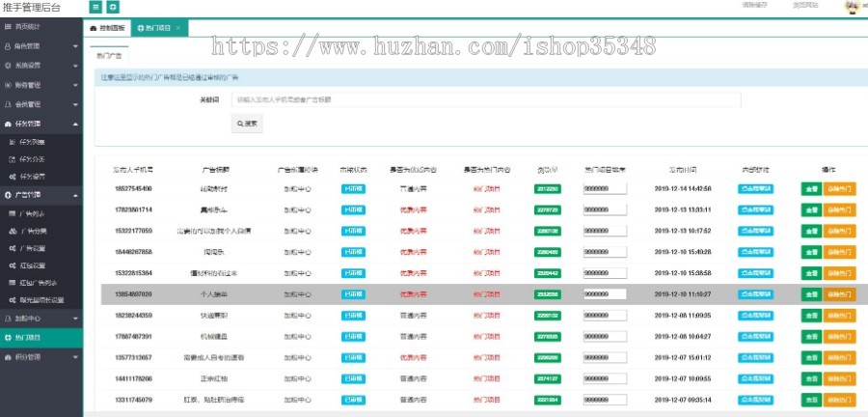Viewport: 868px width, 417px height.
Task: Click phone number 18238244359
Action: coord(132,315)
